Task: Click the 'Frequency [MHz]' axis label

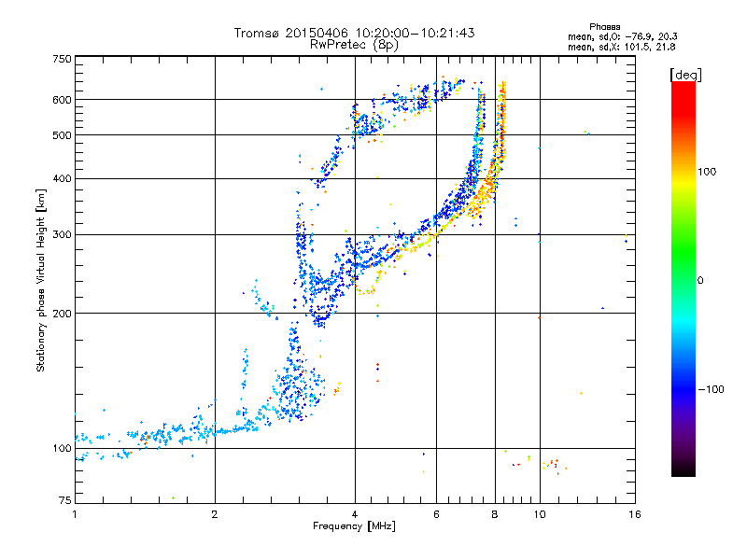Action: 354,526
